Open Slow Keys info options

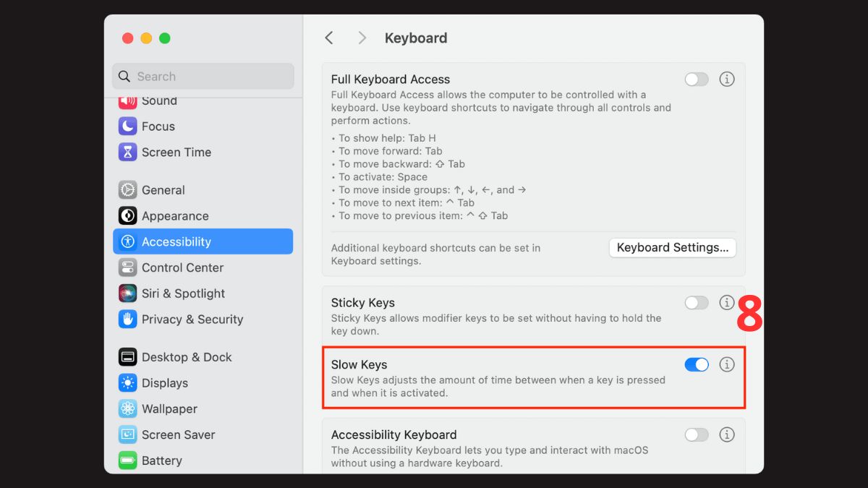(727, 365)
